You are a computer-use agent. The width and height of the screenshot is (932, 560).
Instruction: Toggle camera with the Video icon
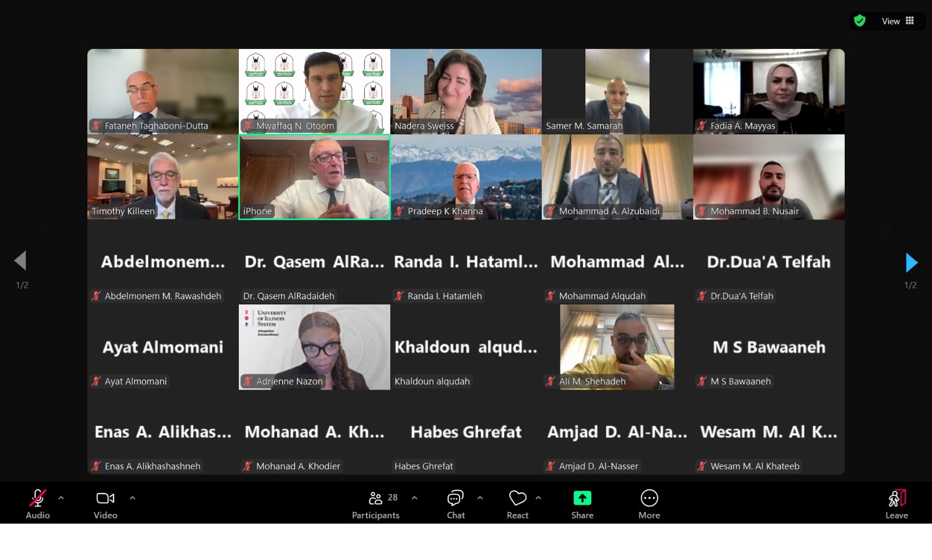click(105, 498)
